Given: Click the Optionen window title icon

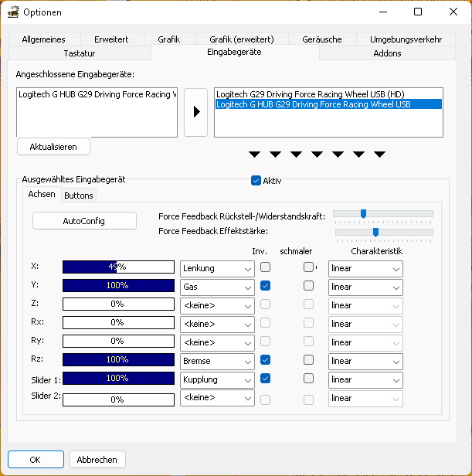Looking at the screenshot, I should [12, 12].
